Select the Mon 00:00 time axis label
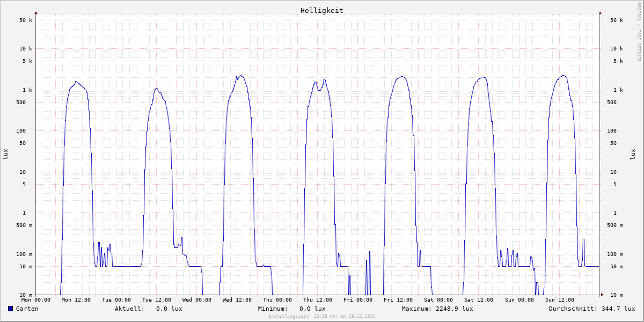This screenshot has height=322, width=644. [x=36, y=300]
